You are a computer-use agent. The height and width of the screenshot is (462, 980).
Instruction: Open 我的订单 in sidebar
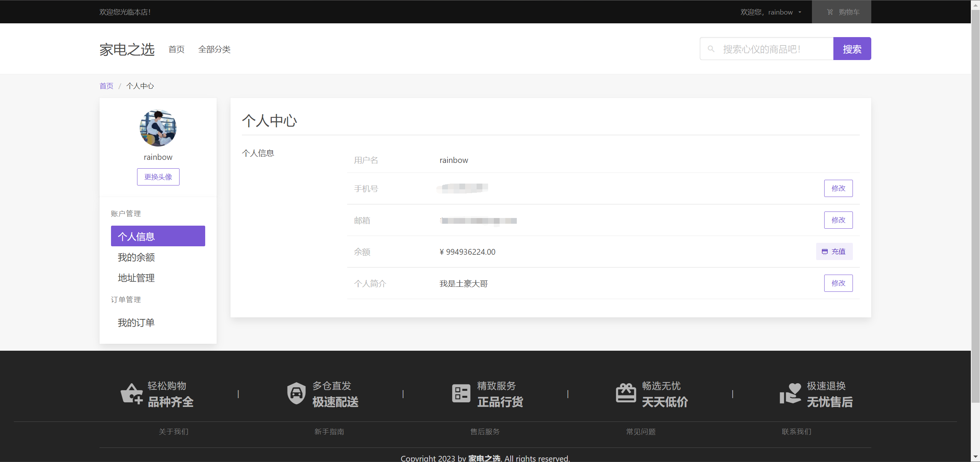(136, 323)
